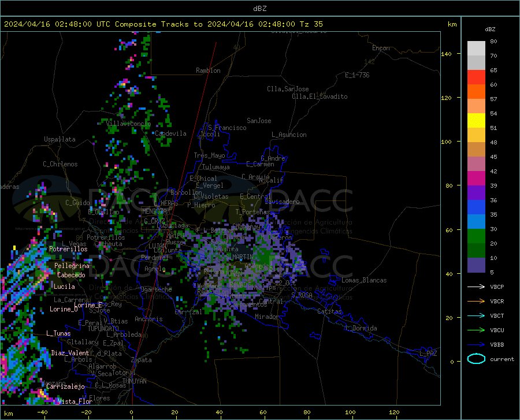Viewport: 520px width, 420px height.
Task: Click the cyan 'current' ellipse legend icon
Action: point(476,359)
